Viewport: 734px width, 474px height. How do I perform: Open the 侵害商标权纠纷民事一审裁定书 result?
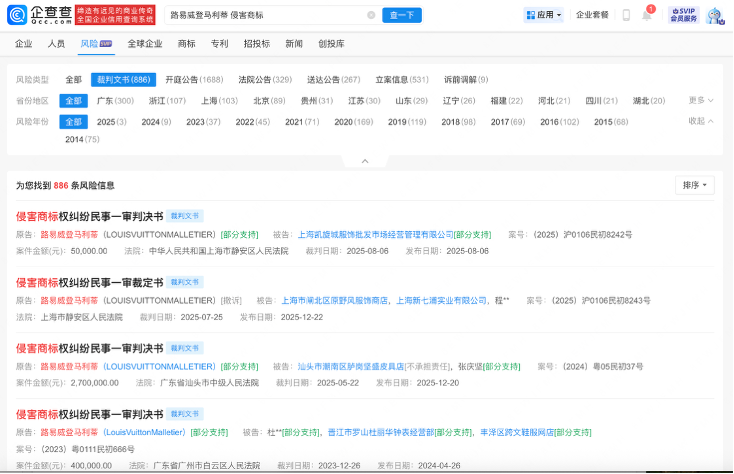[x=89, y=283]
